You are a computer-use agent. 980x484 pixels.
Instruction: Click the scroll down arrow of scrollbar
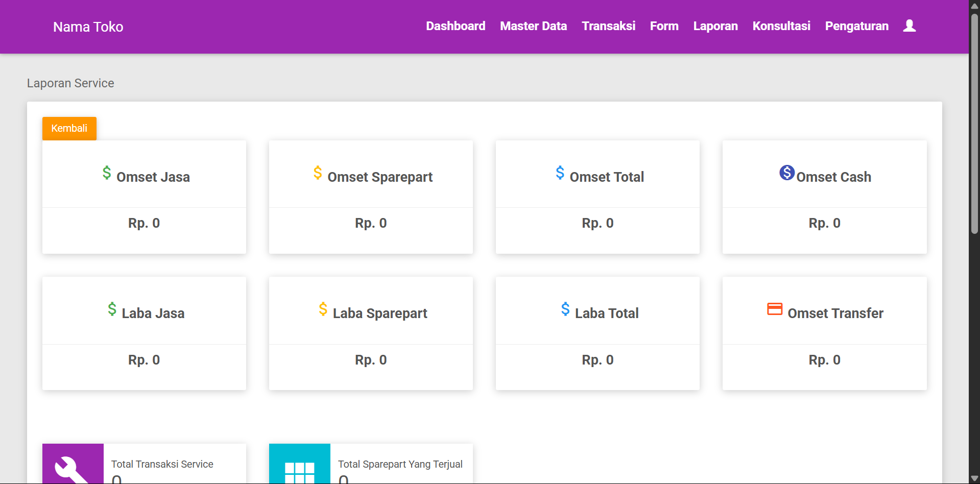tap(974, 478)
